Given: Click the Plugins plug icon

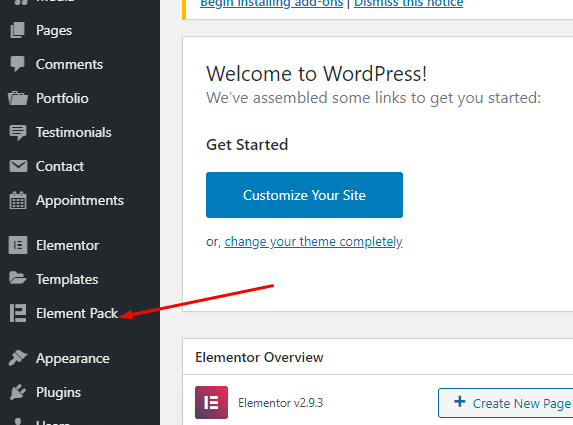Looking at the screenshot, I should click(x=18, y=392).
